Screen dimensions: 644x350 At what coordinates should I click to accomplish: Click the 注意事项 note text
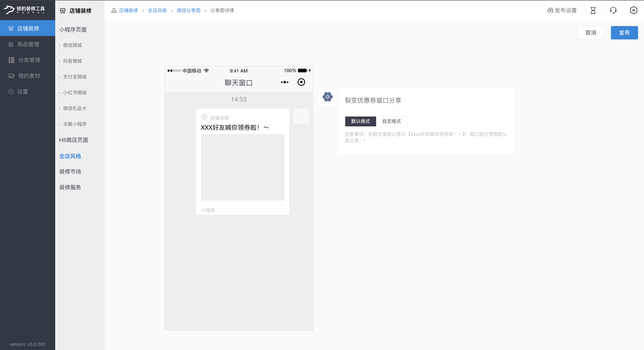coord(426,137)
